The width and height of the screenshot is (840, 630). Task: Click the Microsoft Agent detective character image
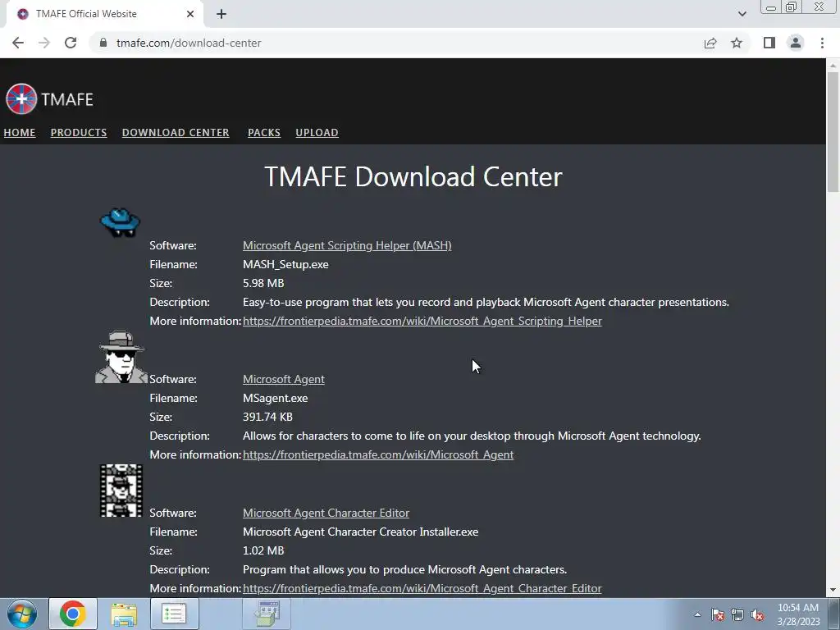tap(121, 357)
